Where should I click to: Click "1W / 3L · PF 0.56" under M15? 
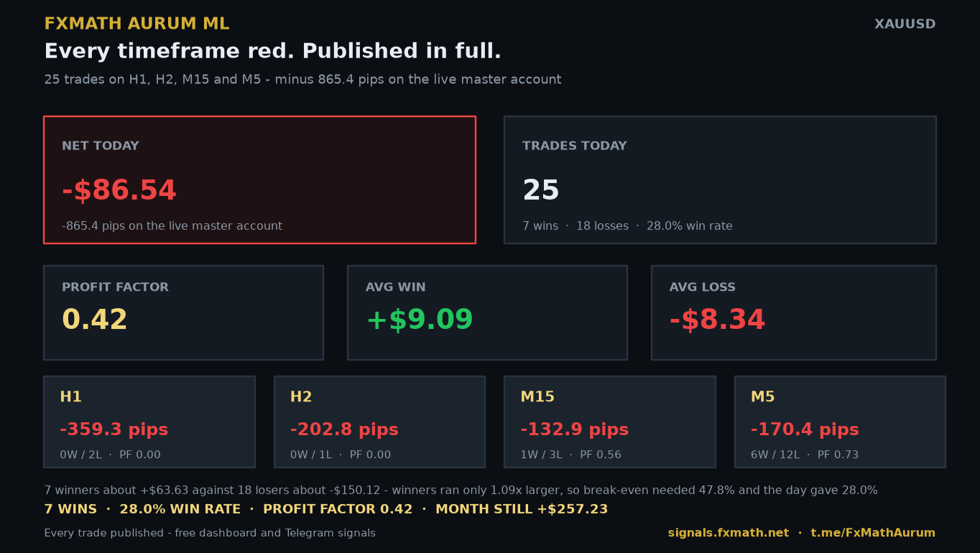click(x=570, y=455)
